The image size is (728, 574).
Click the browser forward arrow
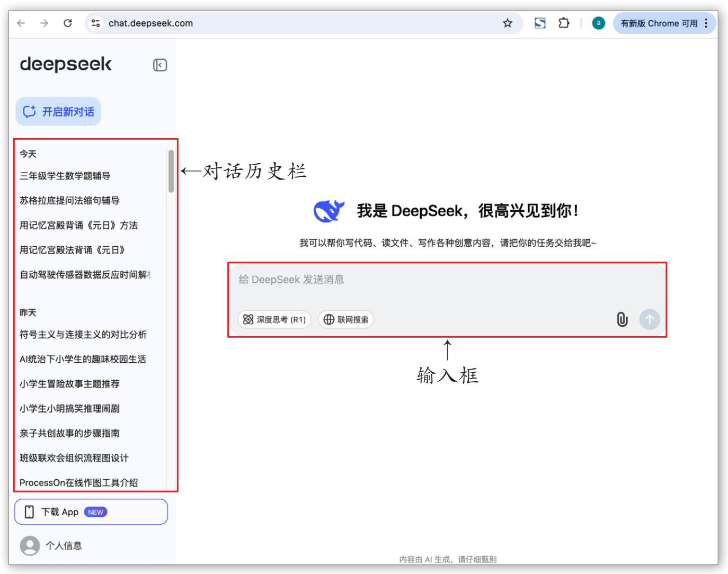(44, 23)
